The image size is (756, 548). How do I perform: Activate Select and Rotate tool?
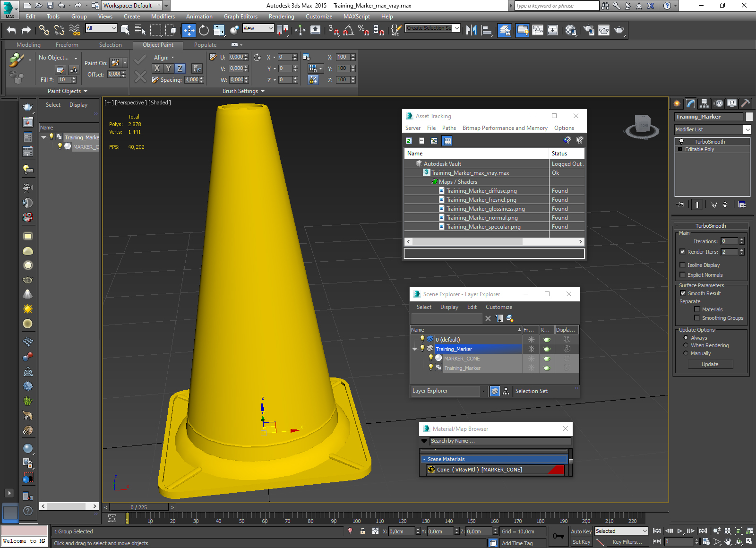(204, 30)
